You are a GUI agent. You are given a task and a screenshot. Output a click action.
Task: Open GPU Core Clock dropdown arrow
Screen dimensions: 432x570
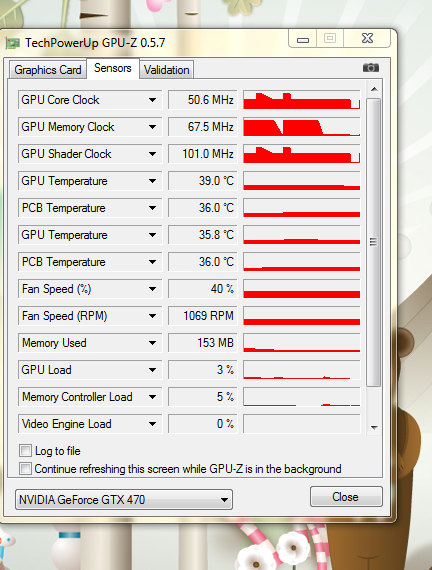coord(152,100)
